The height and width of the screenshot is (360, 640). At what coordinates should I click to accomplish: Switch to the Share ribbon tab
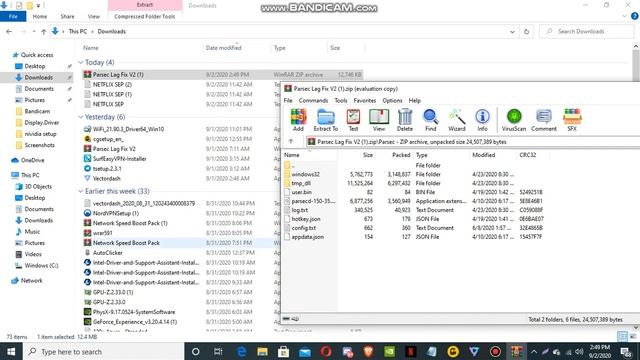[67, 16]
